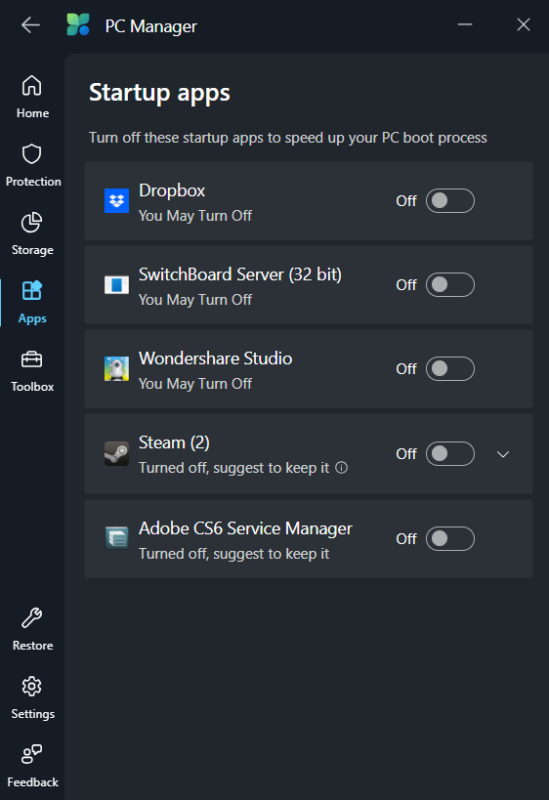Click the Wondershare Studio app icon
Viewport: 549px width, 800px height.
116,368
